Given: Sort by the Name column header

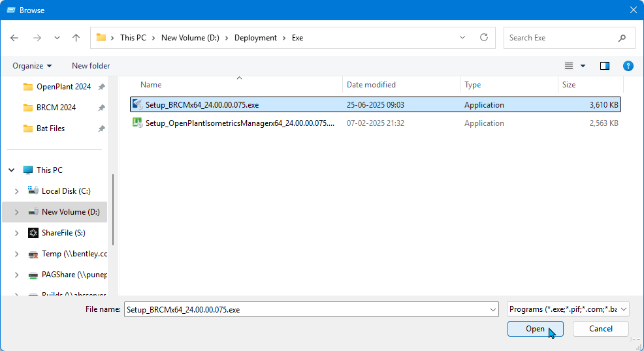Looking at the screenshot, I should click(151, 84).
